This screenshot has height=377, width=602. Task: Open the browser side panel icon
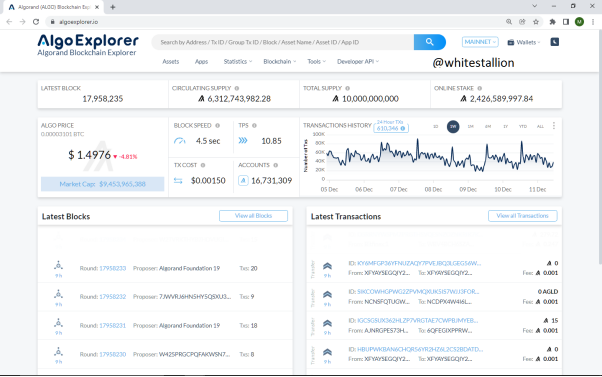(x=566, y=22)
